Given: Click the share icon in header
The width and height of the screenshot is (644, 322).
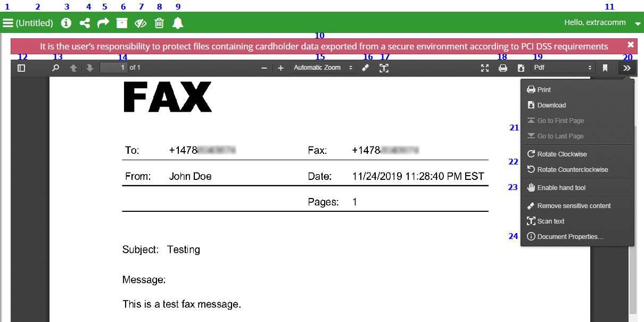Looking at the screenshot, I should (85, 23).
